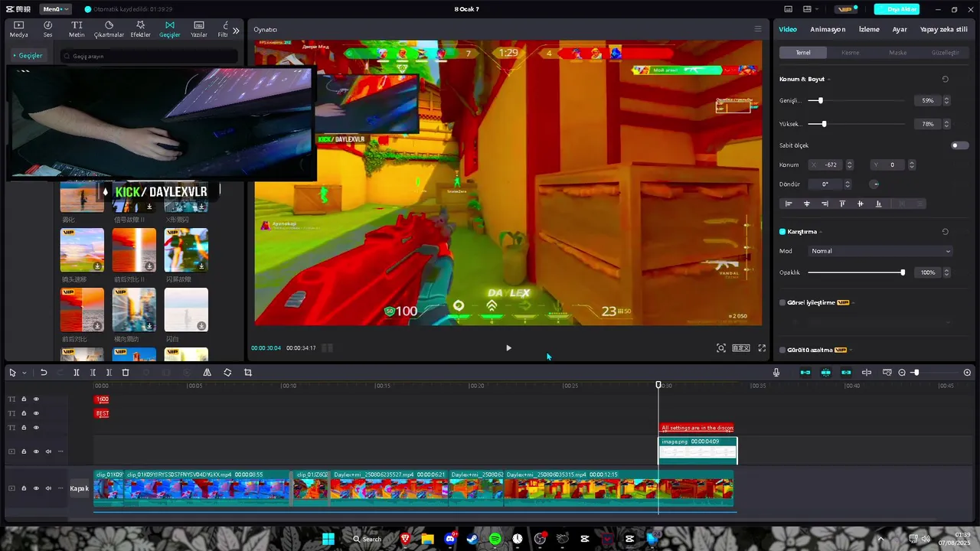Delete the selected clip
Image resolution: width=980 pixels, height=551 pixels.
(126, 373)
